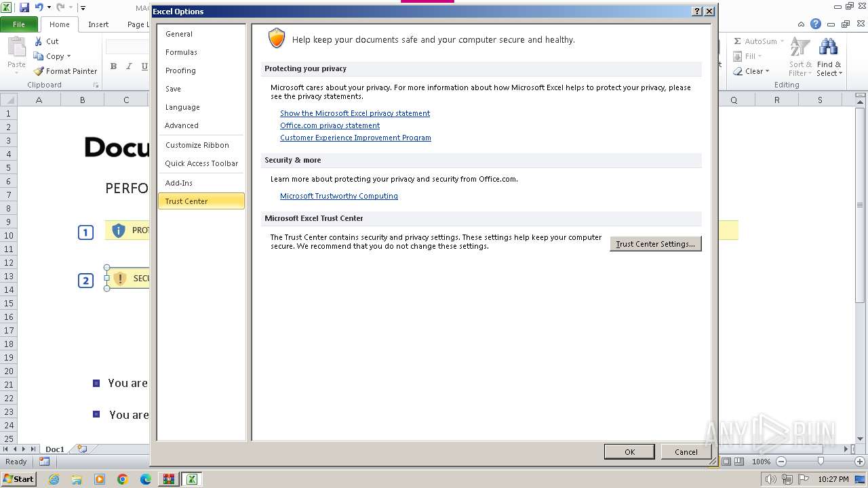Viewport: 868px width, 488px height.
Task: Click the Zoom Out minus button
Action: [781, 462]
